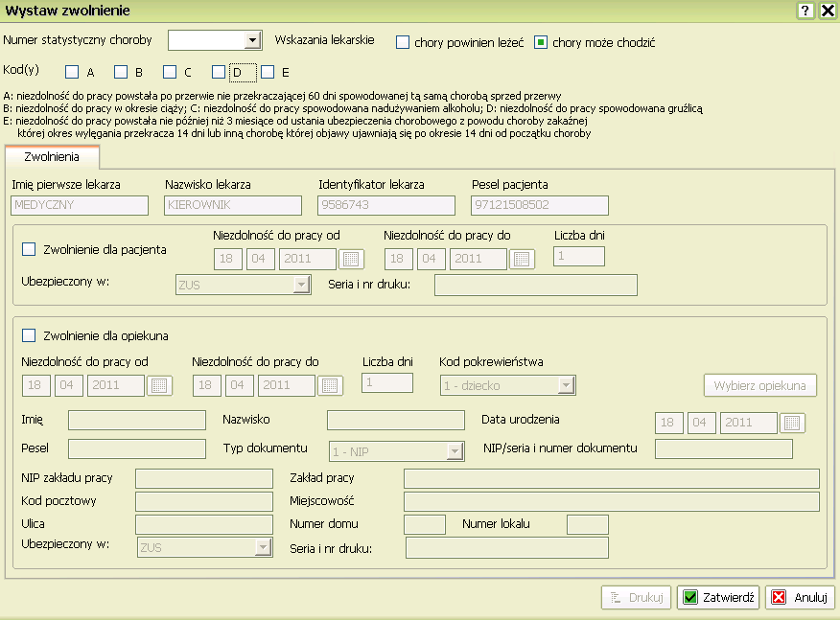
Task: Click month field of Data urodzenia
Action: click(701, 423)
